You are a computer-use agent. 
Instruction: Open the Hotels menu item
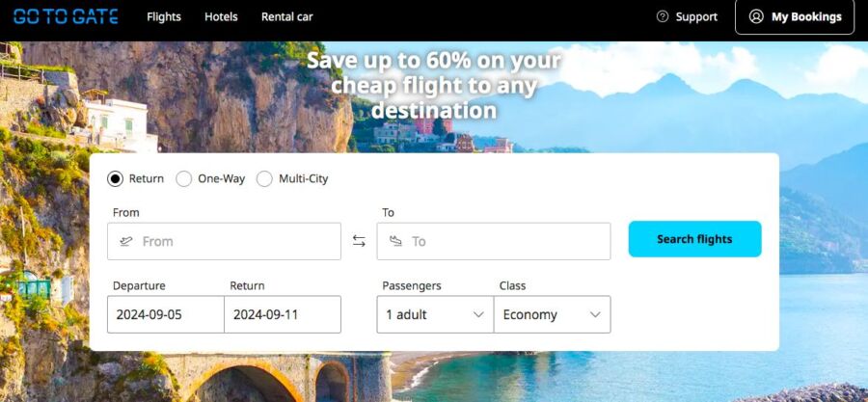coord(221,17)
